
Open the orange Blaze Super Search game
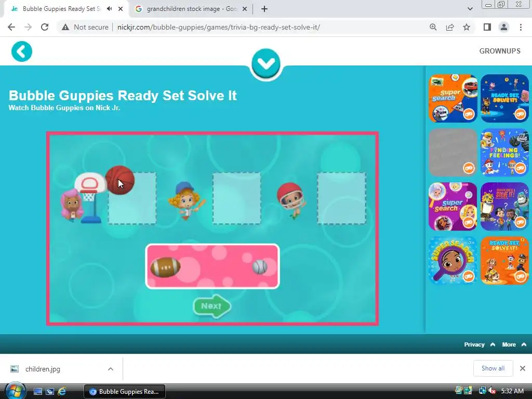point(453,98)
